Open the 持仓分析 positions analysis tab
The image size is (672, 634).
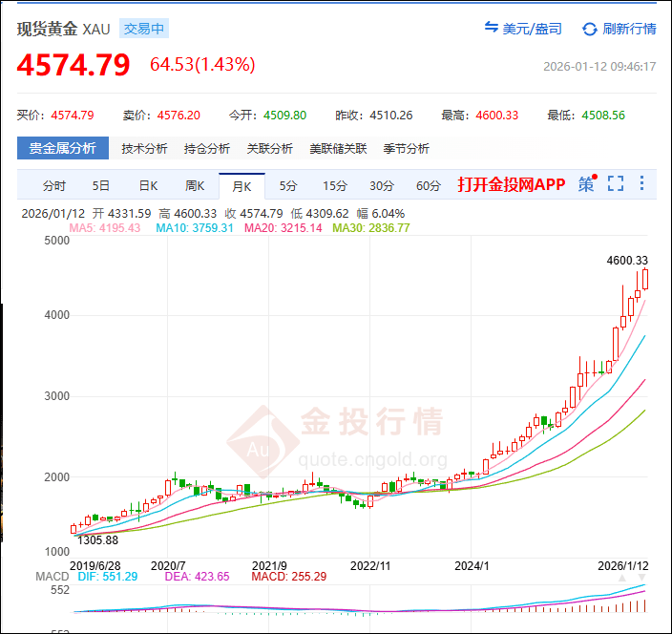tap(207, 148)
